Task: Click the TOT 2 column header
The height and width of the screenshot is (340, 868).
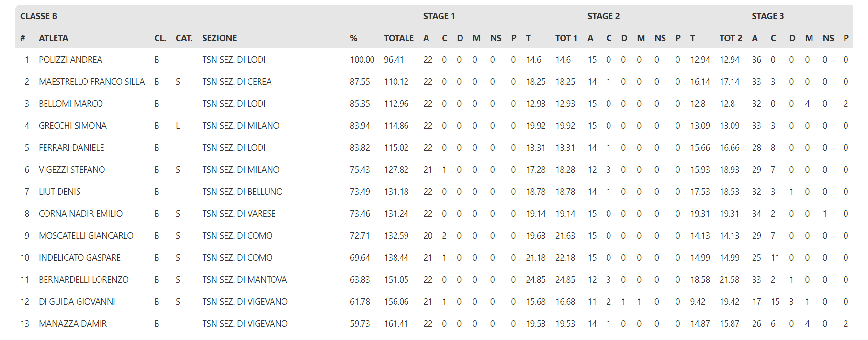Action: (x=731, y=38)
